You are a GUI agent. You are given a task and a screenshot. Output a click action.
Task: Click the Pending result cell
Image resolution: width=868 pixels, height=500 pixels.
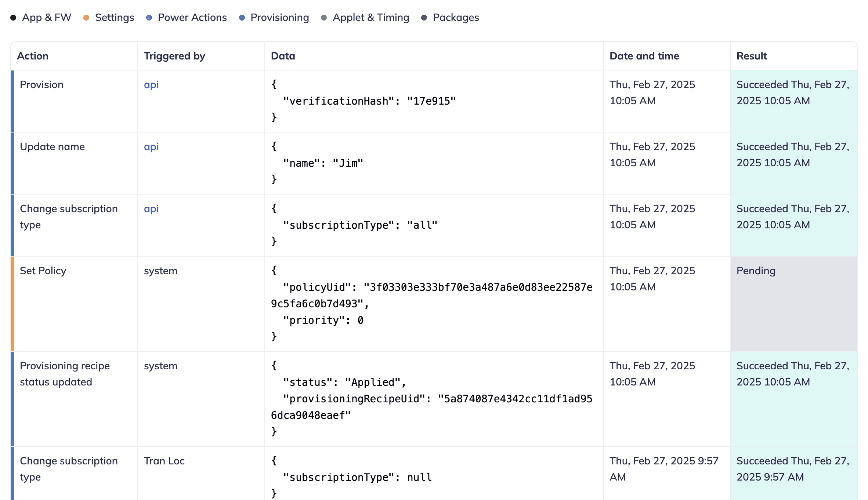[x=756, y=271]
